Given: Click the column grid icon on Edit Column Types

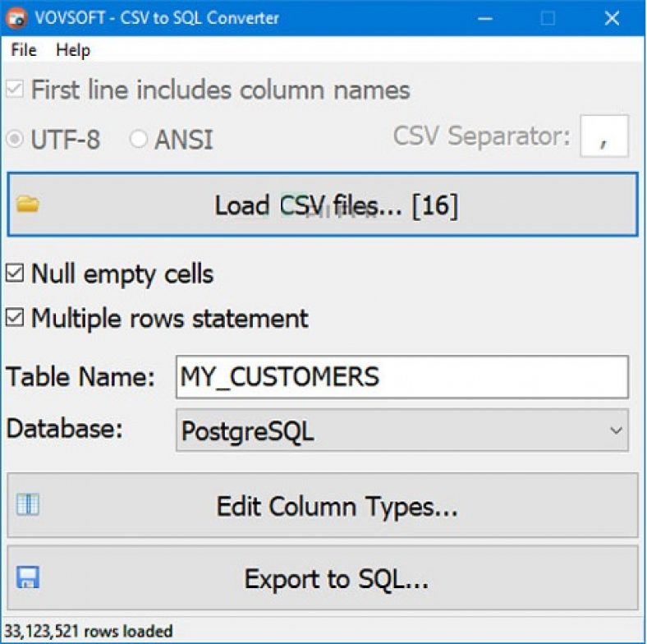Looking at the screenshot, I should pyautogui.click(x=28, y=504).
